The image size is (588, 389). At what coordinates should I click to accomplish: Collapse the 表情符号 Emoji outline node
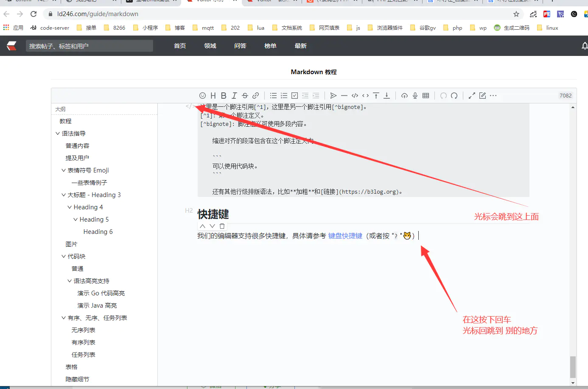pyautogui.click(x=64, y=170)
